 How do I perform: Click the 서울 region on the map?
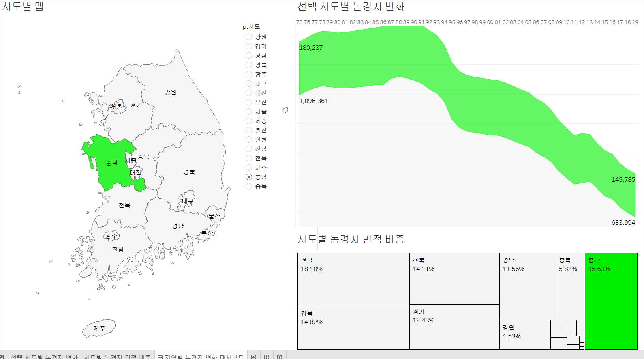point(118,107)
